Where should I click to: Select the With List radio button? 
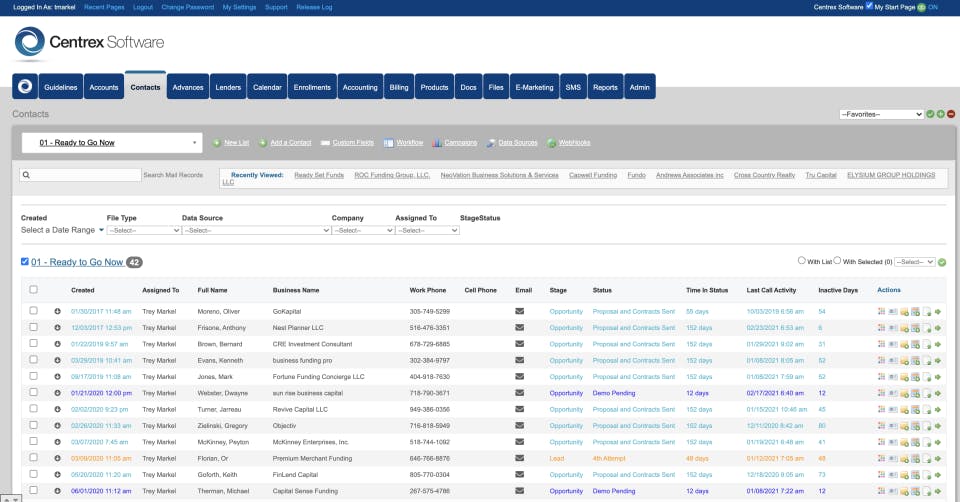tap(802, 261)
